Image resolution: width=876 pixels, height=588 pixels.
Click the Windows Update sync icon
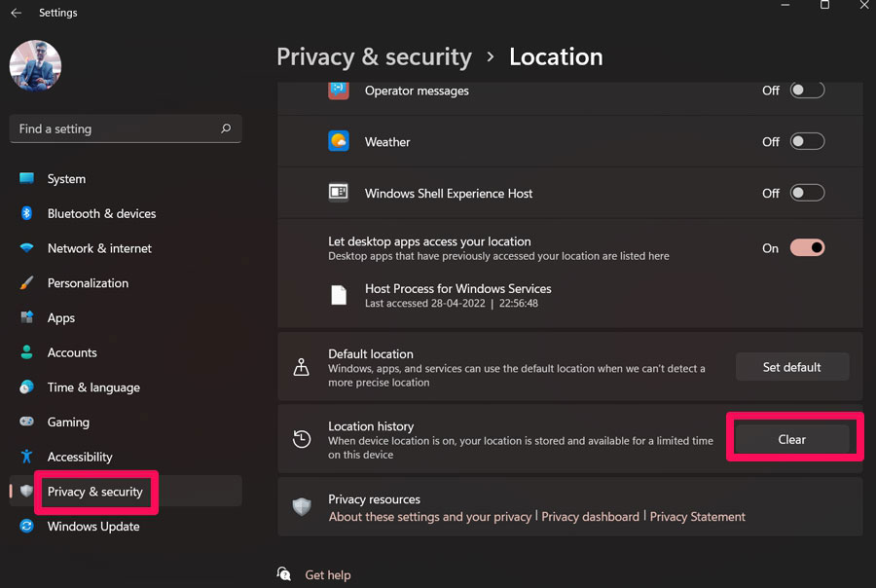[27, 526]
